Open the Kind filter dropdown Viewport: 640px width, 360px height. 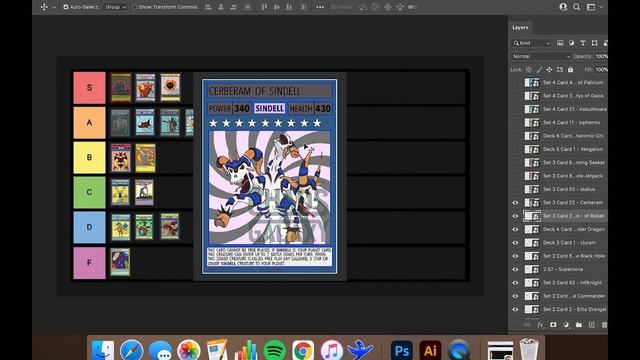[531, 43]
